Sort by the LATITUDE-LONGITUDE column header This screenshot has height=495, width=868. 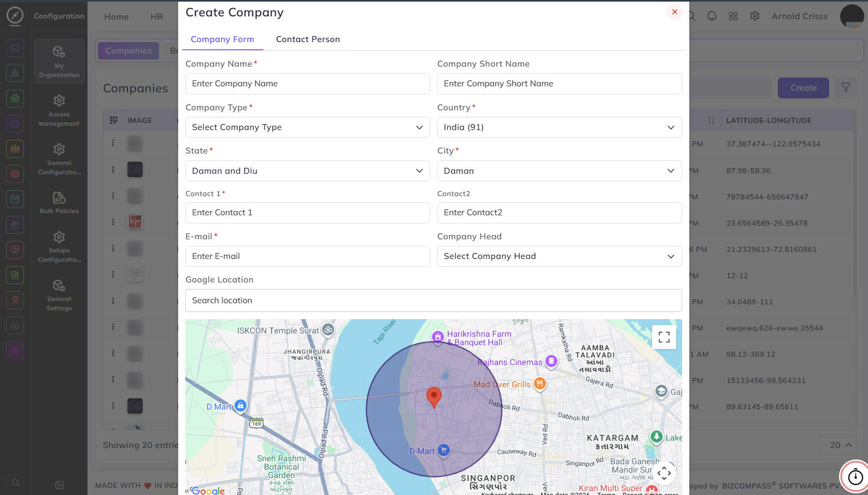[769, 120]
